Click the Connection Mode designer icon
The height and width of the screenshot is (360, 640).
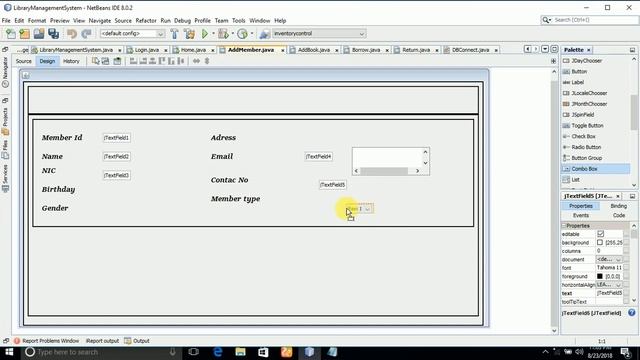coord(105,61)
